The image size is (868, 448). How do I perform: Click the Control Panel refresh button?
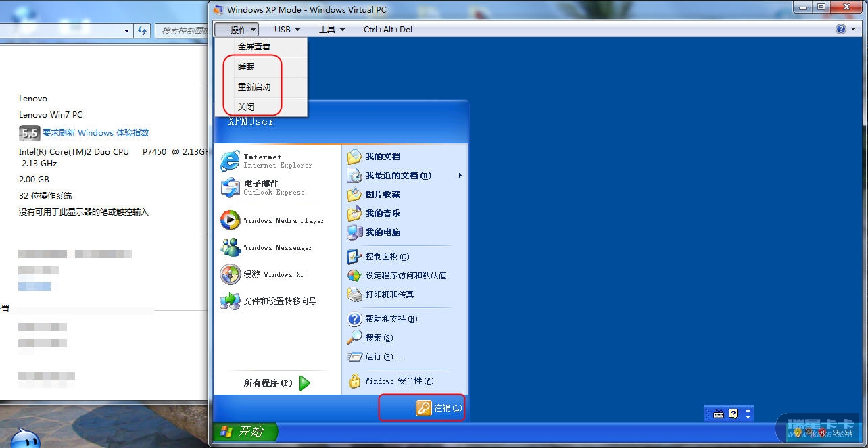click(x=142, y=30)
